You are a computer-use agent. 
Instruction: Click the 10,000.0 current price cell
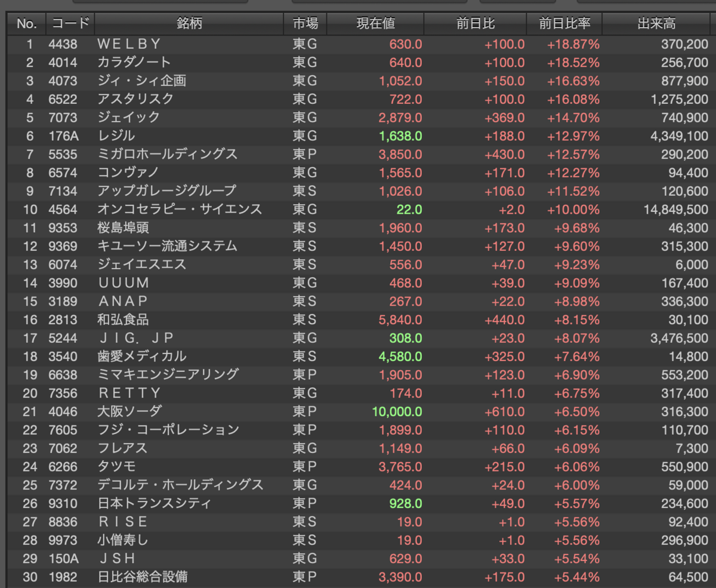coord(397,412)
